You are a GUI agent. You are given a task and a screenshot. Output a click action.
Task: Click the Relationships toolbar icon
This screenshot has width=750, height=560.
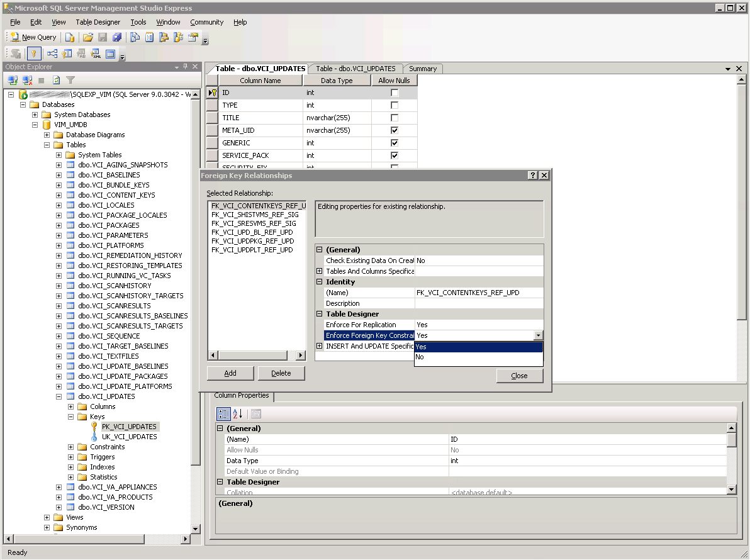pos(52,54)
